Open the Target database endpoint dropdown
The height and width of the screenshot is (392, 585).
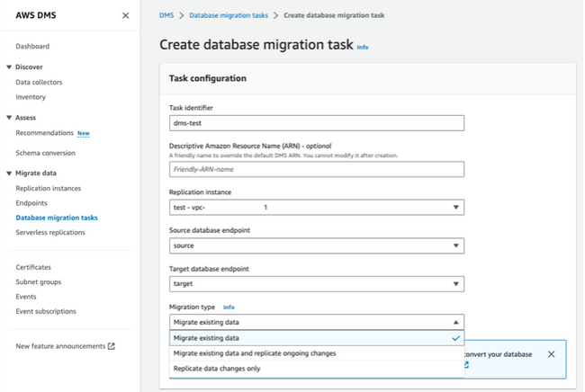pos(317,284)
